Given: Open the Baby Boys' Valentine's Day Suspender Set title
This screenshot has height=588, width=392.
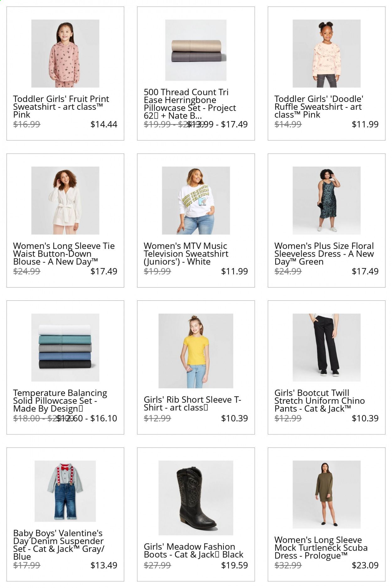Looking at the screenshot, I should coord(59,545).
